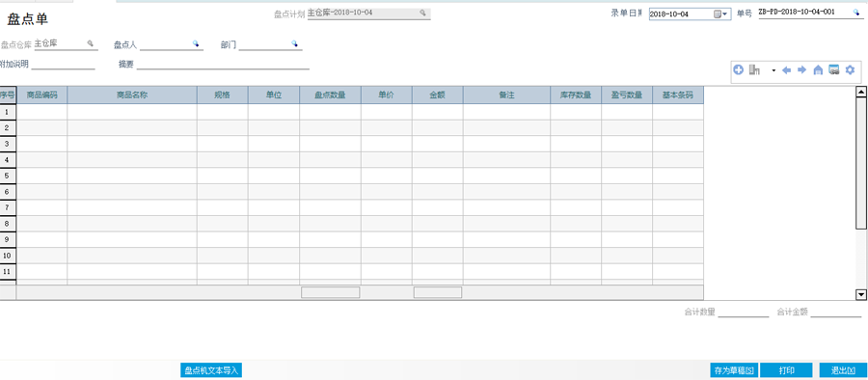The width and height of the screenshot is (868, 380).
Task: Click scroll down arrow of table scrollbar
Action: point(861,295)
